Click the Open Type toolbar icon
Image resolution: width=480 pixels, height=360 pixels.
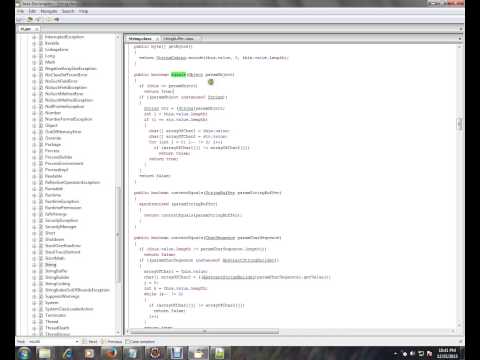(30, 20)
